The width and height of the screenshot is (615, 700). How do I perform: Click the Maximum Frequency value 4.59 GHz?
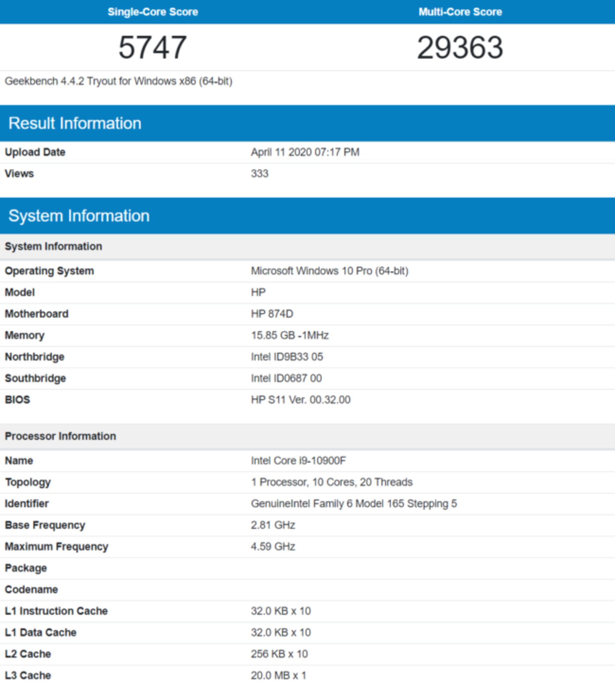point(273,547)
